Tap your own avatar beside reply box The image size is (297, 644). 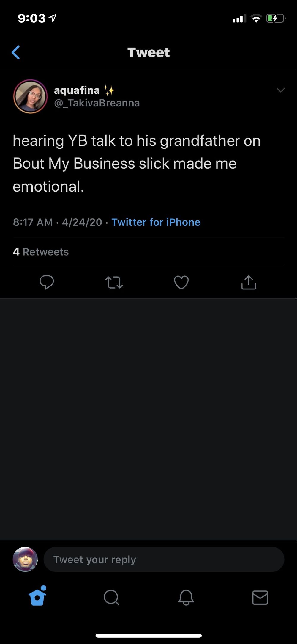(25, 559)
